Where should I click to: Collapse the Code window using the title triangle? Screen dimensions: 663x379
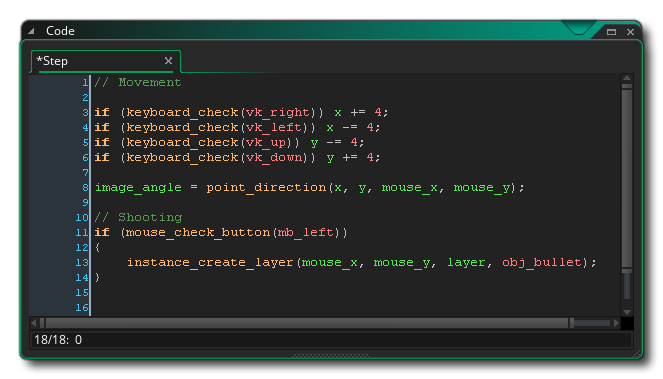[31, 31]
